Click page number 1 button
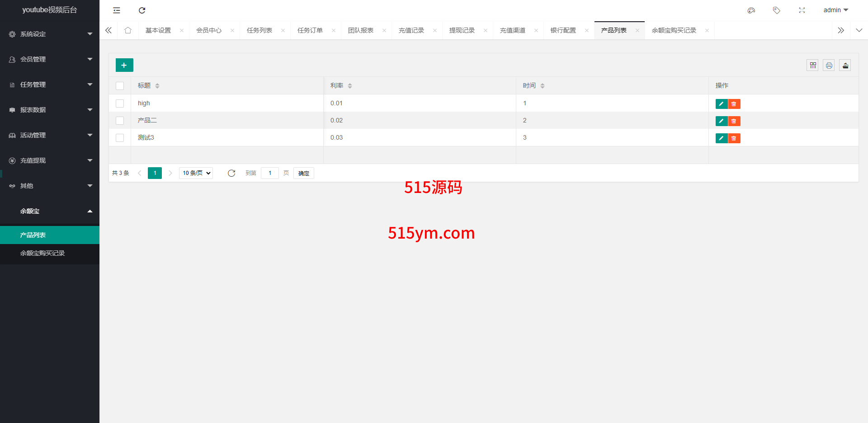 click(155, 173)
